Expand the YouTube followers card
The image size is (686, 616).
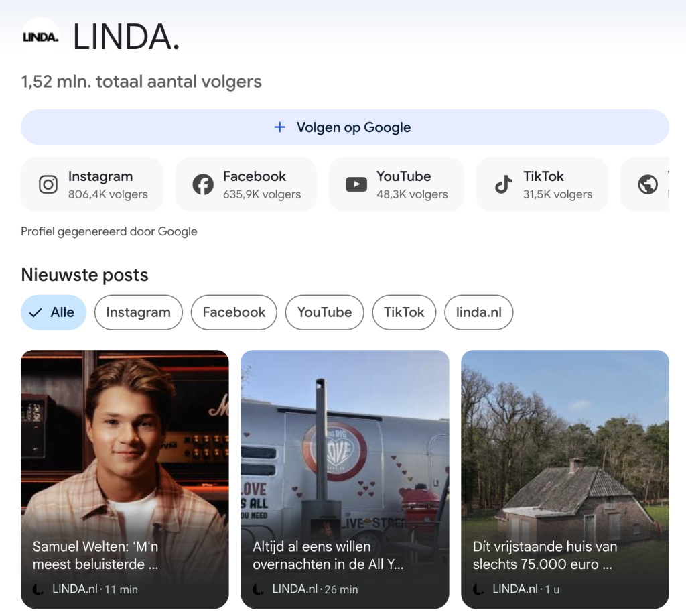click(x=396, y=184)
